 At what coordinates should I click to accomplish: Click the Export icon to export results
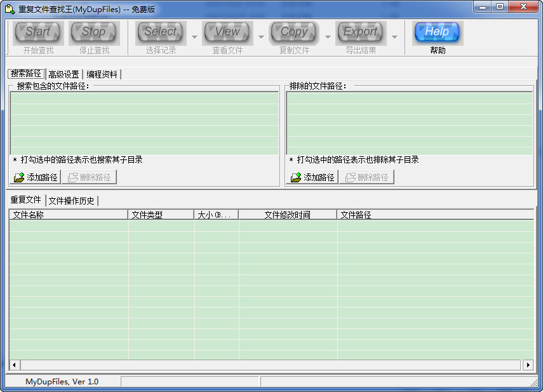coord(361,32)
